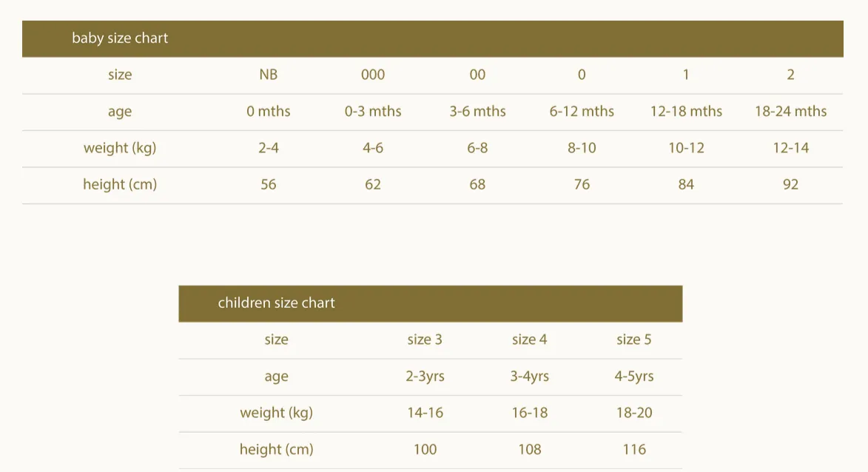Click the 8-10 weight cell
Screen dimensions: 868x472
pos(581,148)
